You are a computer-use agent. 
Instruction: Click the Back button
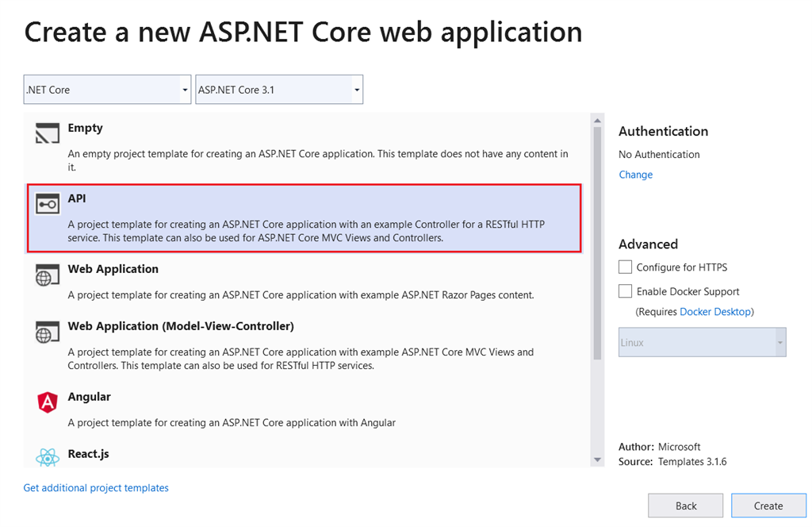click(685, 506)
